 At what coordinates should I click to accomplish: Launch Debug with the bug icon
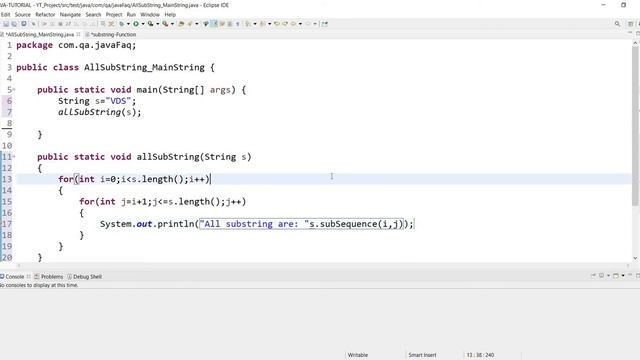click(x=122, y=24)
